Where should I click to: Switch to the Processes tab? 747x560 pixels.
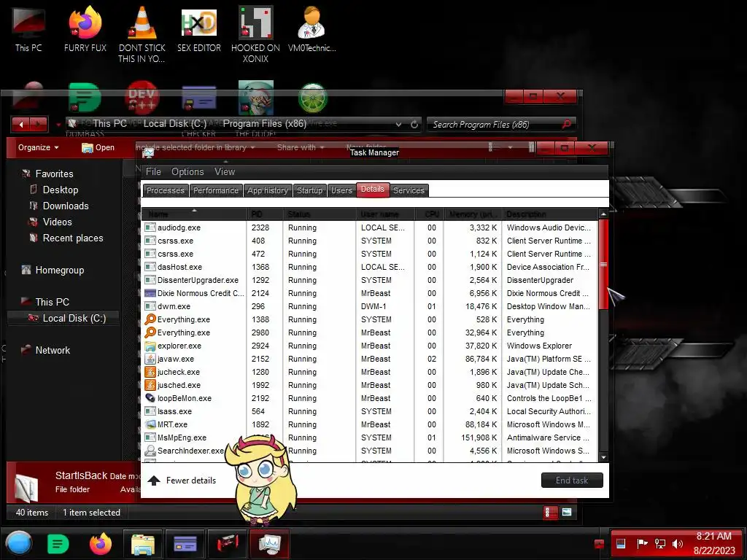(x=166, y=190)
